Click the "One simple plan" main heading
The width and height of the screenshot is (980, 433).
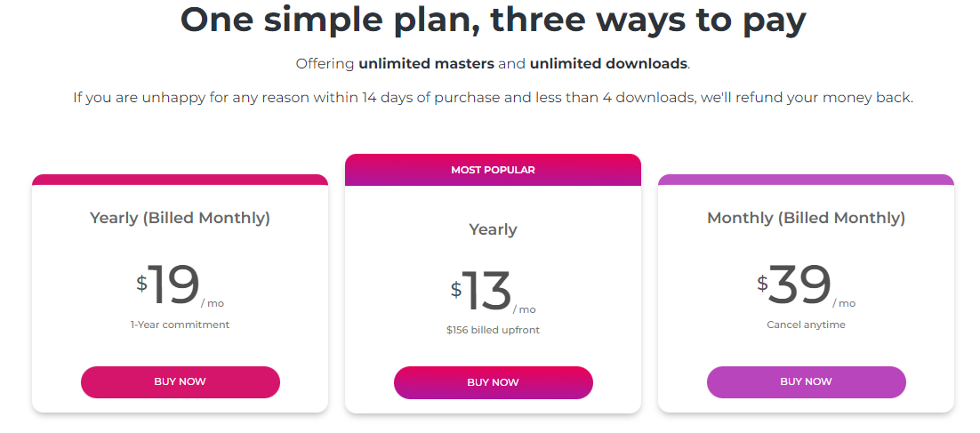494,20
